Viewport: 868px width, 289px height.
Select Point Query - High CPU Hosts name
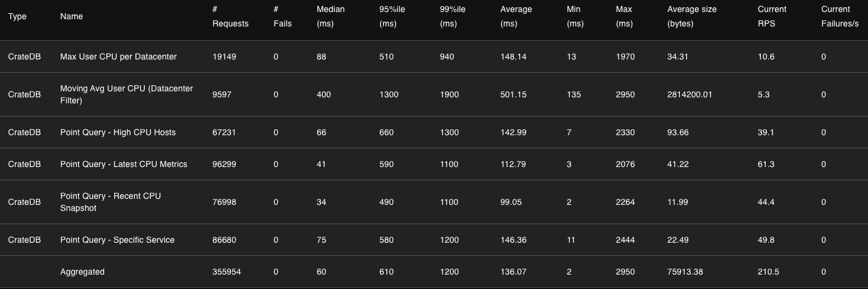tap(118, 132)
